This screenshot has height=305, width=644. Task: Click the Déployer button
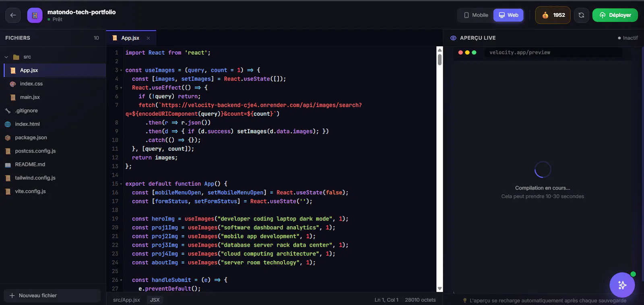(x=615, y=15)
